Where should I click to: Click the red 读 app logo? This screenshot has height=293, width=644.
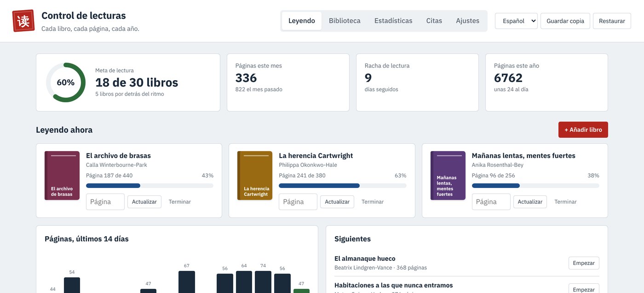tap(23, 21)
